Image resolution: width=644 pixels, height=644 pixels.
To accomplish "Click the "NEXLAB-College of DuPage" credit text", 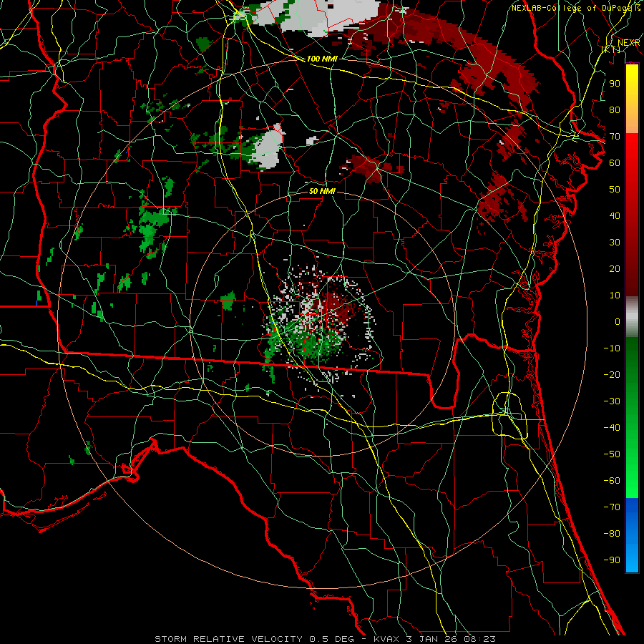I will click(x=573, y=8).
